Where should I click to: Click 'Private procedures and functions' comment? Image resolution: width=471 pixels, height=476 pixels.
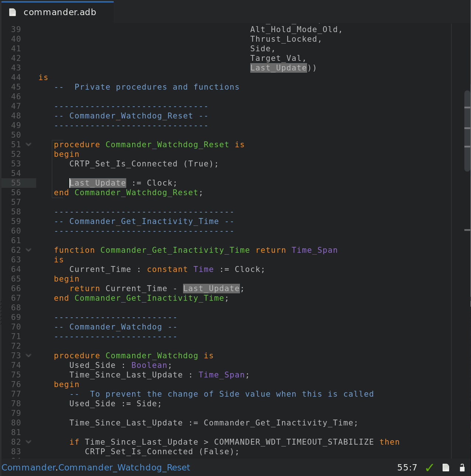click(157, 87)
